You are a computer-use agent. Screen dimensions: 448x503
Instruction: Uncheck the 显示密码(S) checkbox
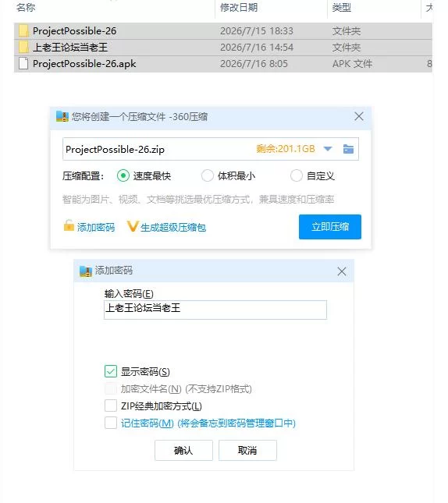tap(111, 371)
